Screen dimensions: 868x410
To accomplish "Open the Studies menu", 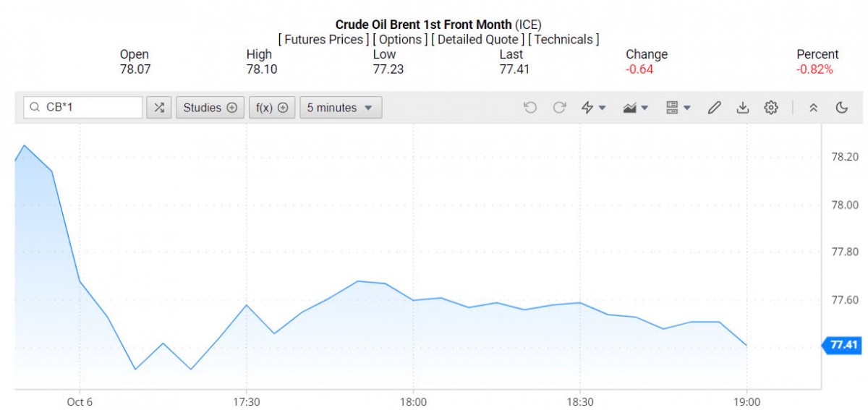I will click(x=210, y=108).
